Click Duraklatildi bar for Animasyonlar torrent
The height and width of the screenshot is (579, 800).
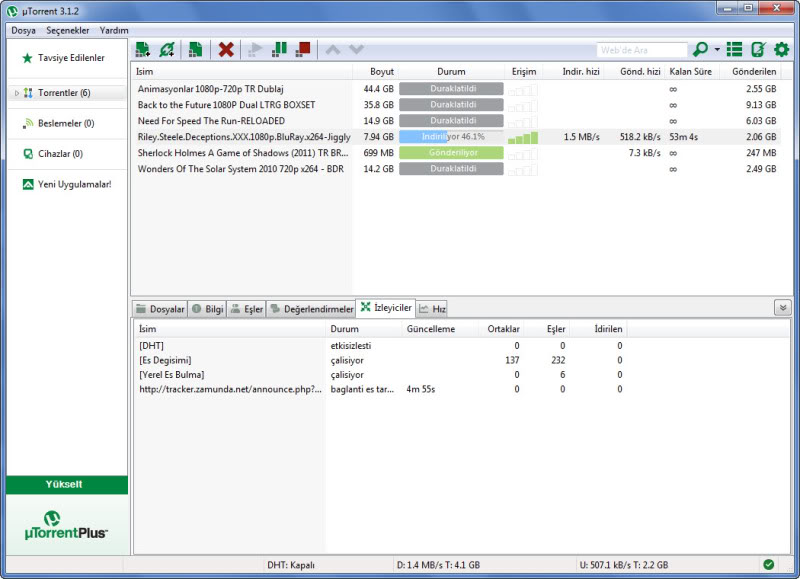[451, 89]
